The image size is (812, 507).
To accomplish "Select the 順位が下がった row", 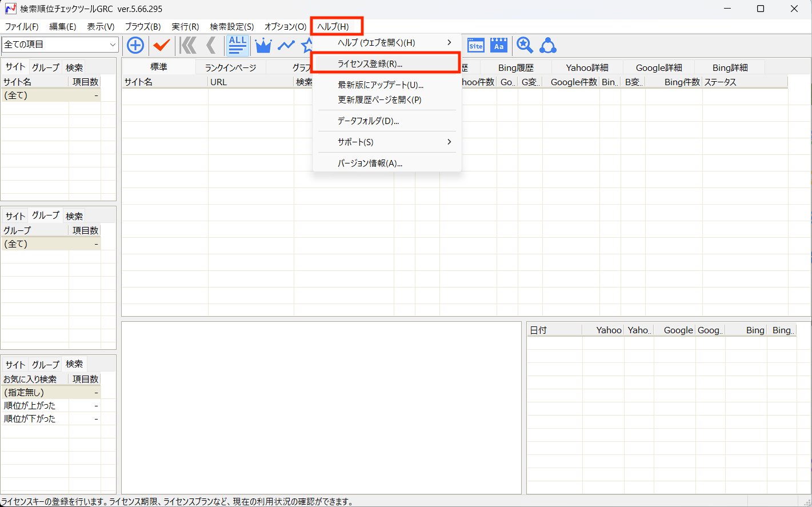I will 51,418.
